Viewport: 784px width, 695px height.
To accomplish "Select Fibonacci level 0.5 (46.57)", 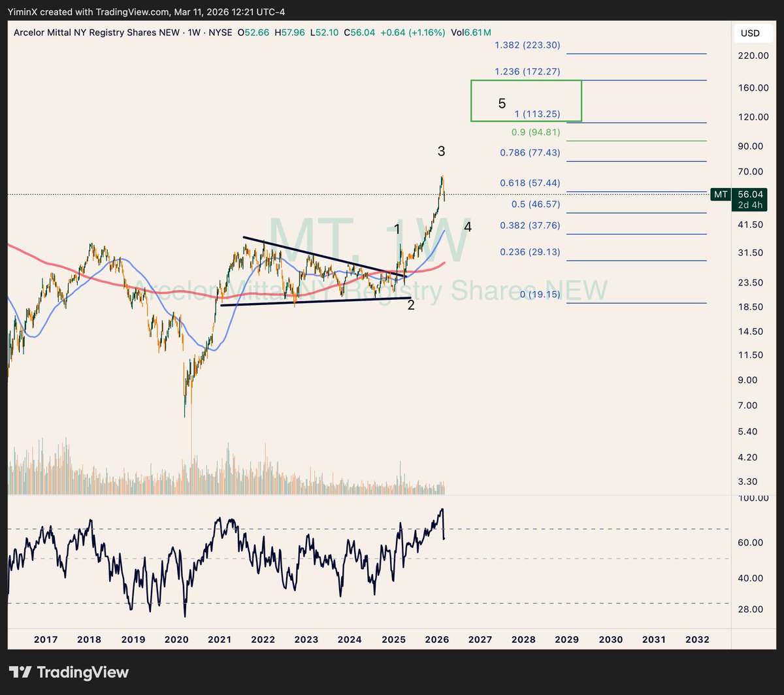I will [x=535, y=204].
